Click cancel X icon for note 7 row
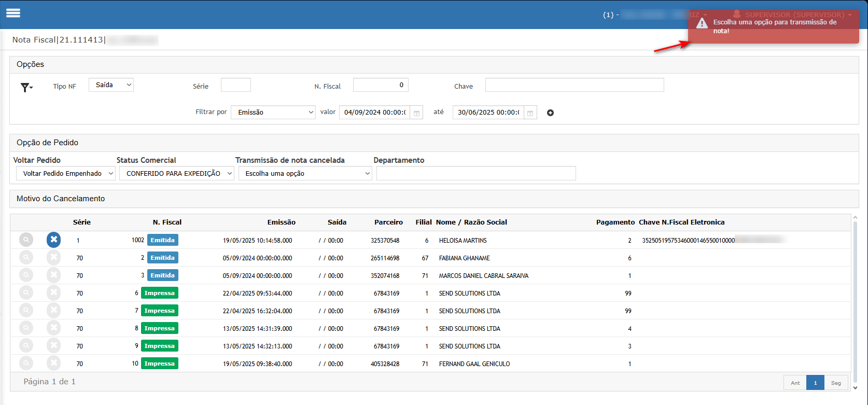The width and height of the screenshot is (868, 405). pyautogui.click(x=53, y=311)
